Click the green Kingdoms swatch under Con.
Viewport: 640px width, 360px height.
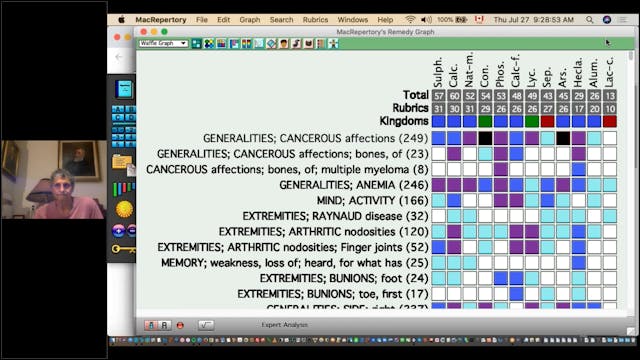pos(485,121)
